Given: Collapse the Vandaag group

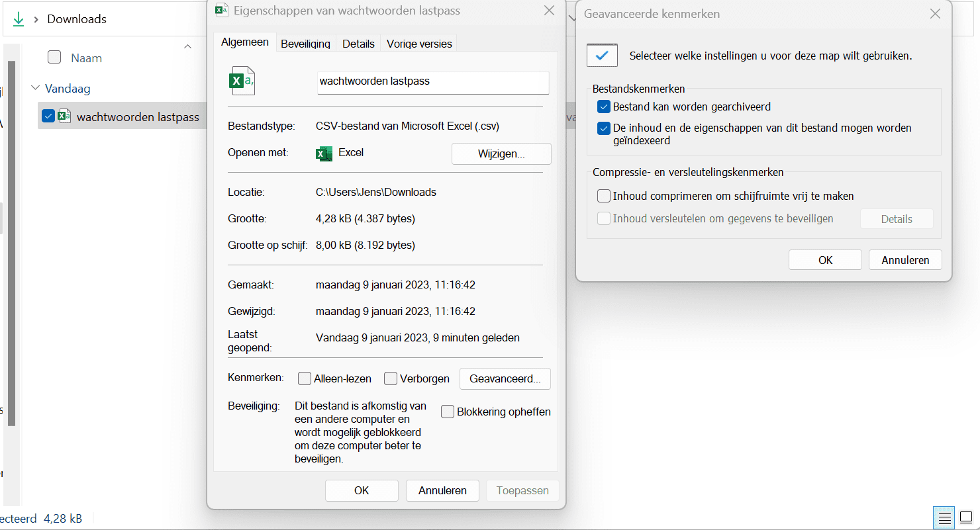Looking at the screenshot, I should pyautogui.click(x=35, y=88).
